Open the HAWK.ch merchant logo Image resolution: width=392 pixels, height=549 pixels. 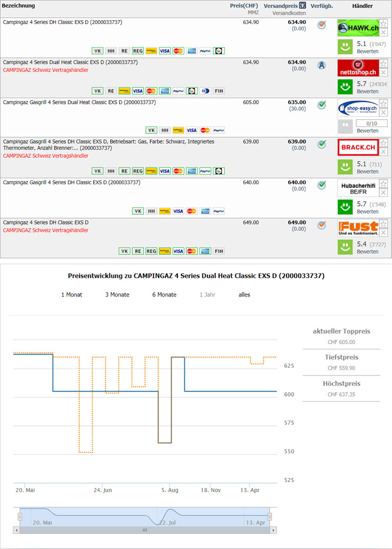pyautogui.click(x=358, y=27)
